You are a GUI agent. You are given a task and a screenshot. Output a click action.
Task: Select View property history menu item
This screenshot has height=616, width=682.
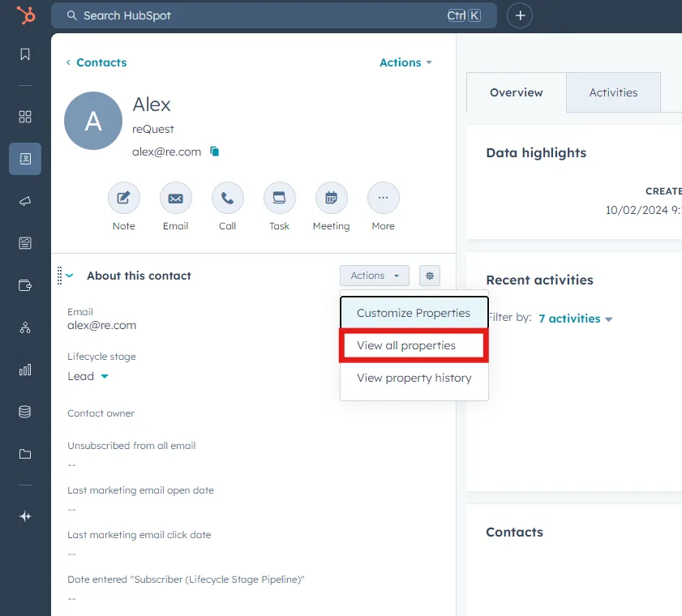click(414, 378)
